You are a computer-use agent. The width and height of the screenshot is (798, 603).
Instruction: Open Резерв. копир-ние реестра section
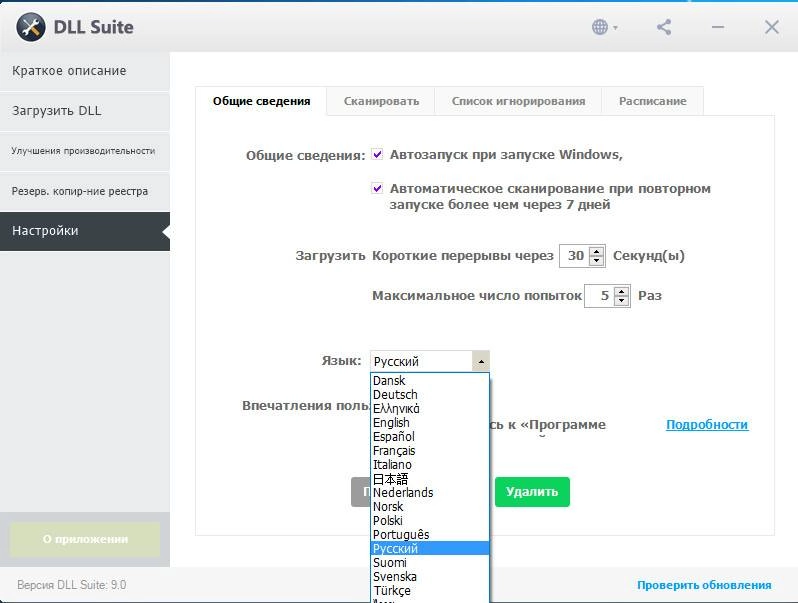point(84,191)
